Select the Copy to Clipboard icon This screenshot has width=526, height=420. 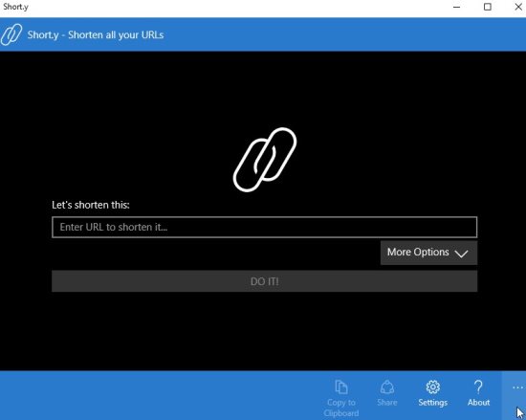(341, 387)
